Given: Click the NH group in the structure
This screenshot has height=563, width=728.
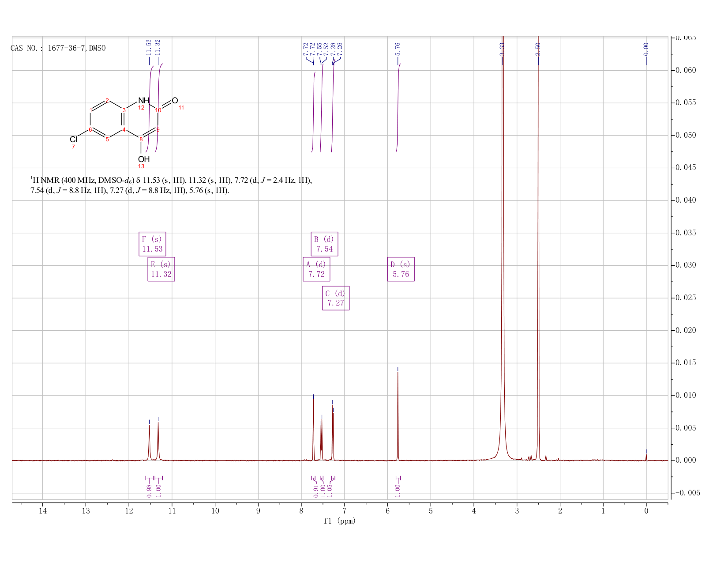Looking at the screenshot, I should 143,101.
